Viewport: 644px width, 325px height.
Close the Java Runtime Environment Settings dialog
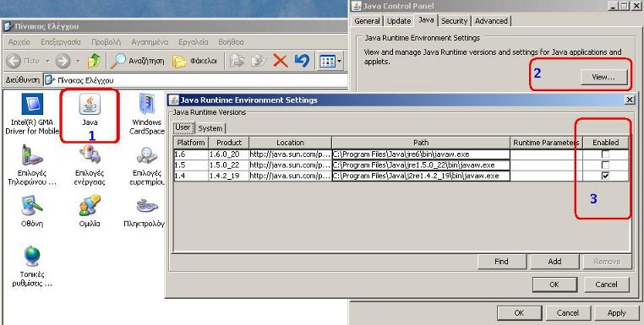[x=630, y=100]
